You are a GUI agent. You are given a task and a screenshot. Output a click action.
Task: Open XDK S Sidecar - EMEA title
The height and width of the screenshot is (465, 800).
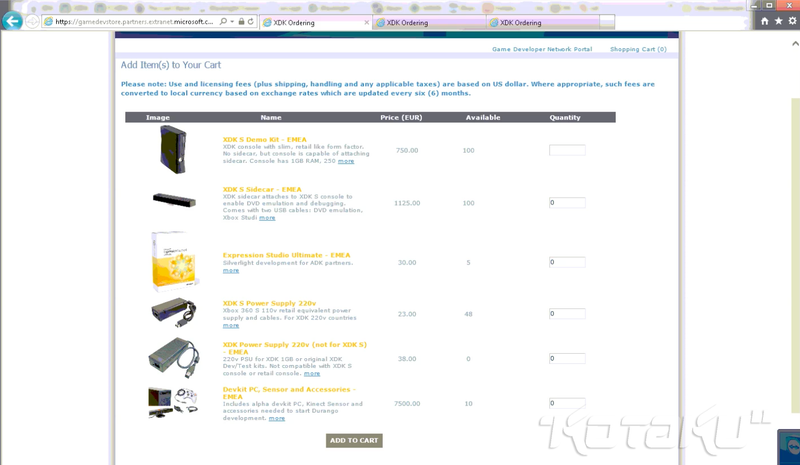(262, 189)
